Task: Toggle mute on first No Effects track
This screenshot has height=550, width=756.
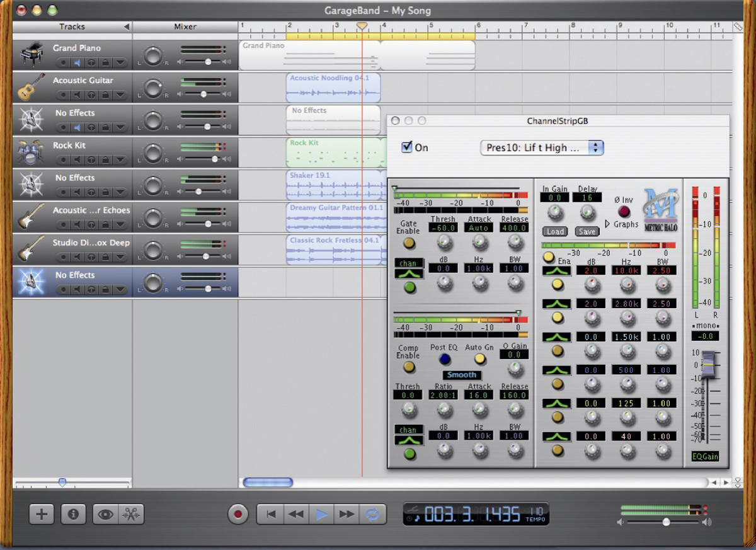Action: pos(77,128)
